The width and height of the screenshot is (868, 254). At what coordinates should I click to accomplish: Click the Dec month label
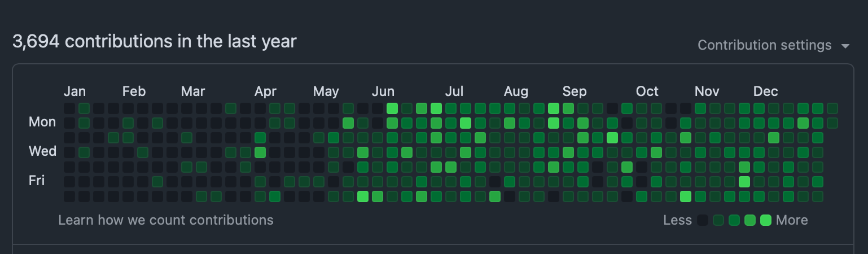click(766, 91)
